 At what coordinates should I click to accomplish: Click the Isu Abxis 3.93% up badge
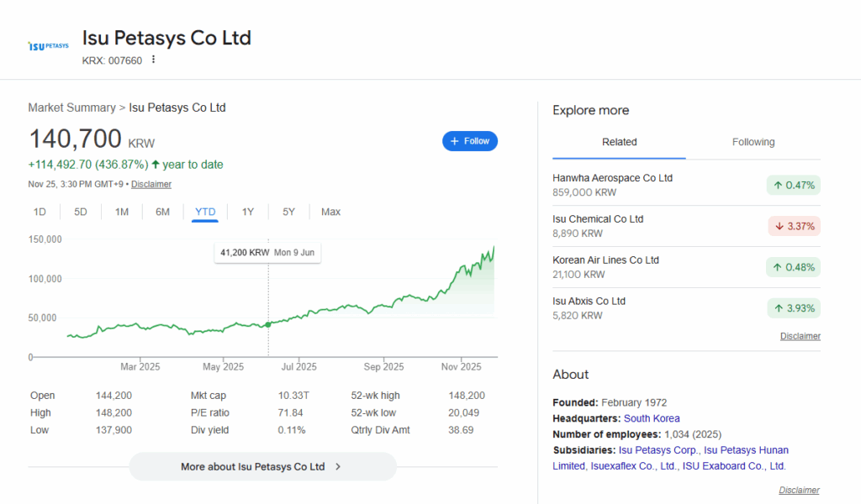[x=793, y=308]
